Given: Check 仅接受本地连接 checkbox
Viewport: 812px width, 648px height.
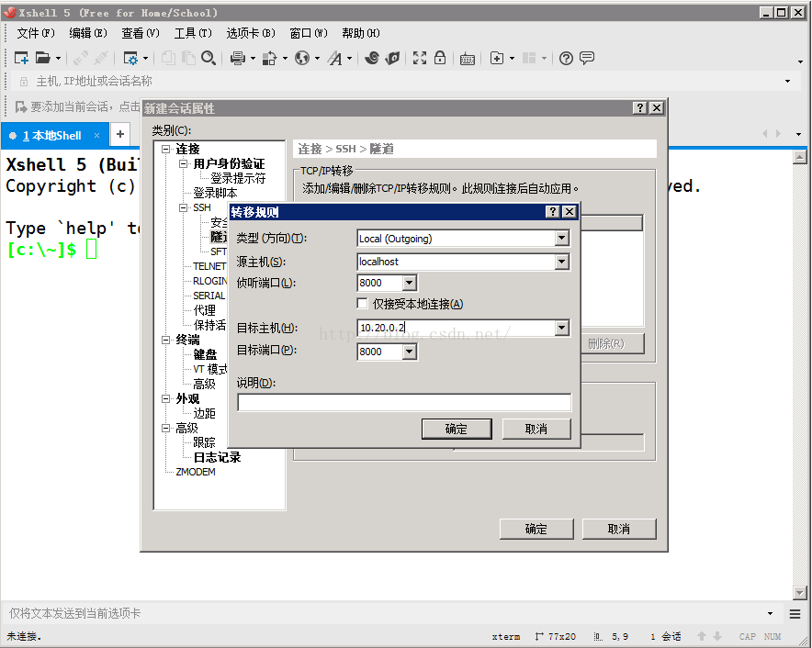Looking at the screenshot, I should pyautogui.click(x=363, y=303).
